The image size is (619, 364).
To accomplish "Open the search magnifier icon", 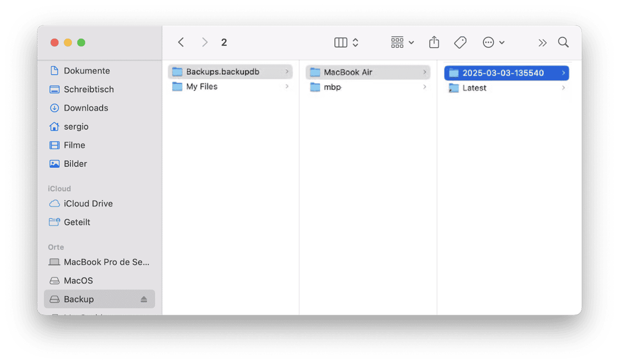I will pyautogui.click(x=563, y=43).
